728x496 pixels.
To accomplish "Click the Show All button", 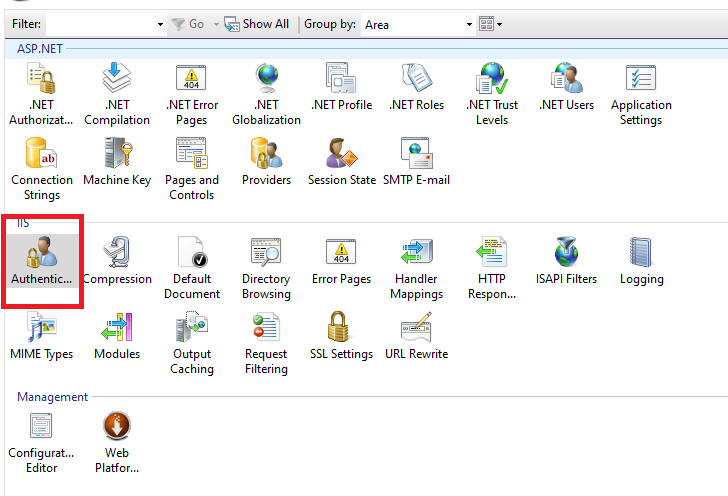I will (x=257, y=24).
